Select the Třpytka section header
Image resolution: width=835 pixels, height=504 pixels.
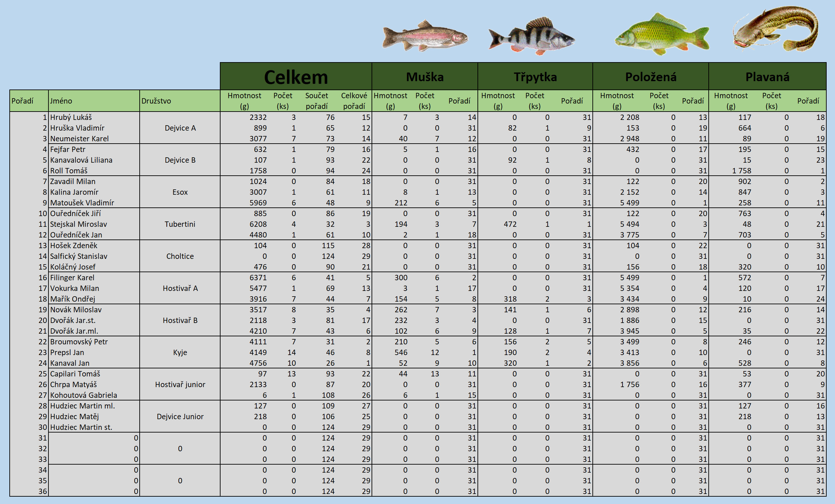[535, 76]
